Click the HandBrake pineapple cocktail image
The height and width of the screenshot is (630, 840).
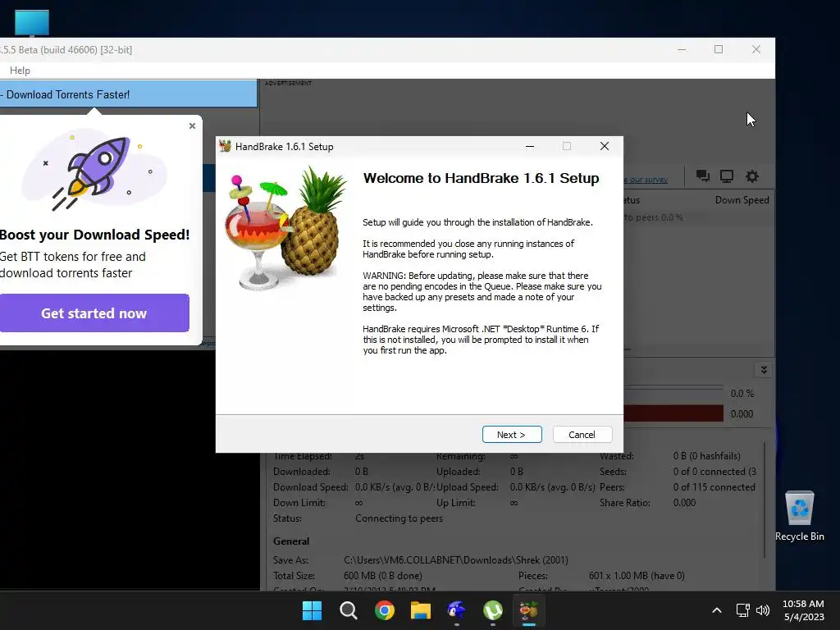(x=286, y=228)
